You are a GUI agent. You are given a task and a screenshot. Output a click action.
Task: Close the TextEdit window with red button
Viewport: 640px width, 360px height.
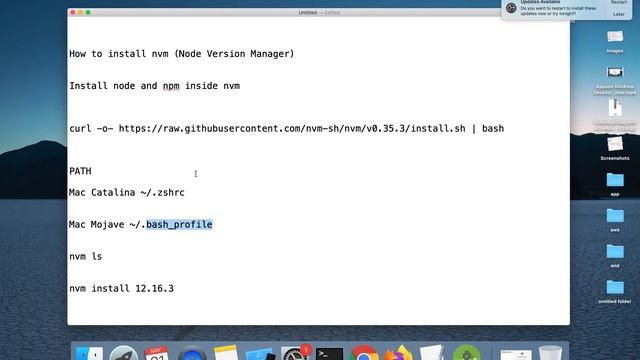tap(73, 13)
